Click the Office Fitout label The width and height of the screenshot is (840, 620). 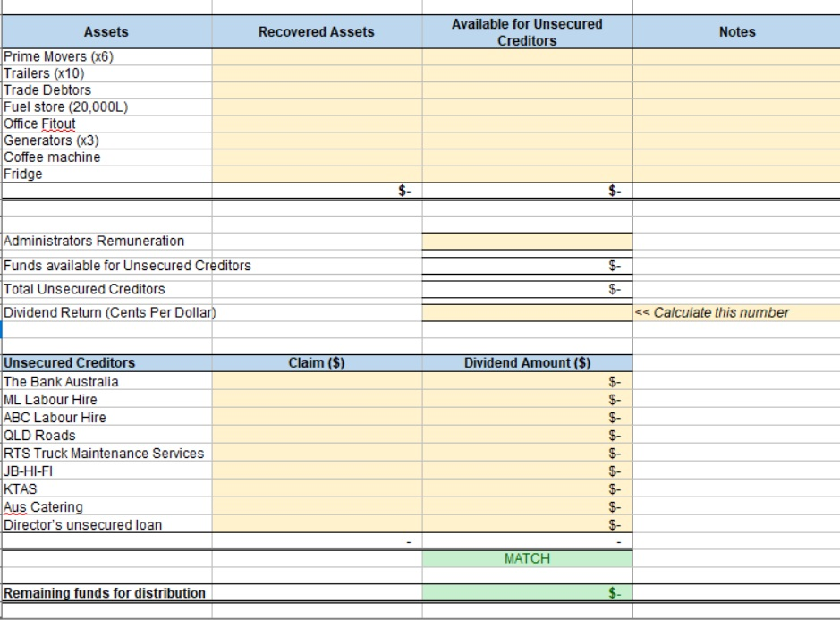pos(39,123)
